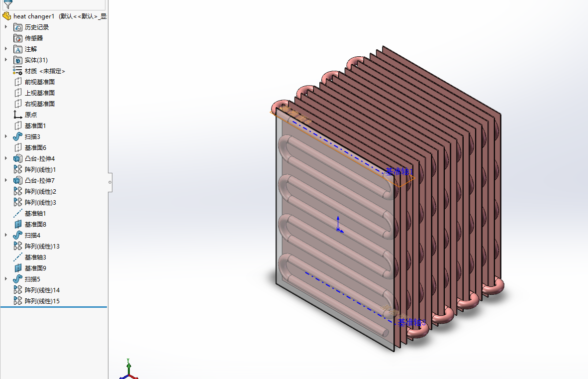This screenshot has width=588, height=379.
Task: Select the 基准面8 plane icon
Action: coord(17,224)
